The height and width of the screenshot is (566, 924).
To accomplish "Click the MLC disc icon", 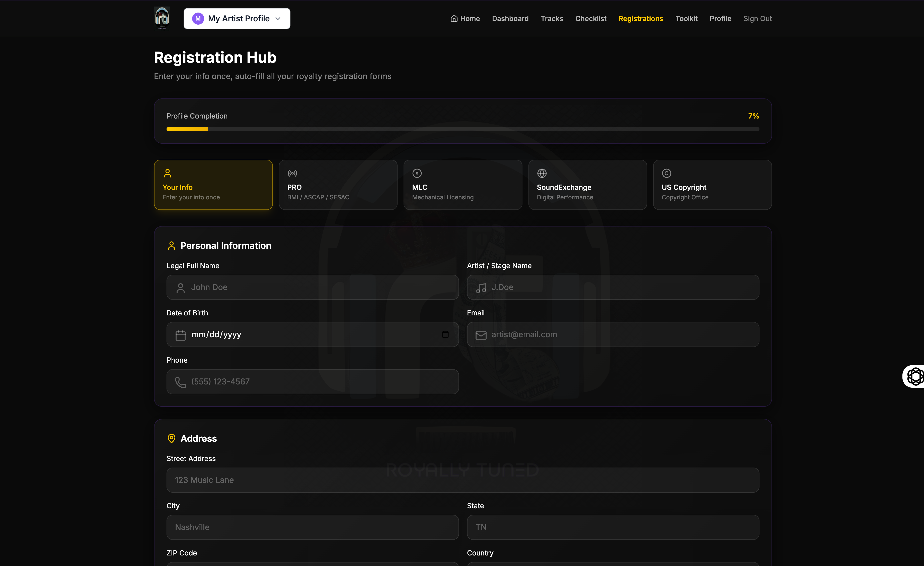I will (x=417, y=173).
